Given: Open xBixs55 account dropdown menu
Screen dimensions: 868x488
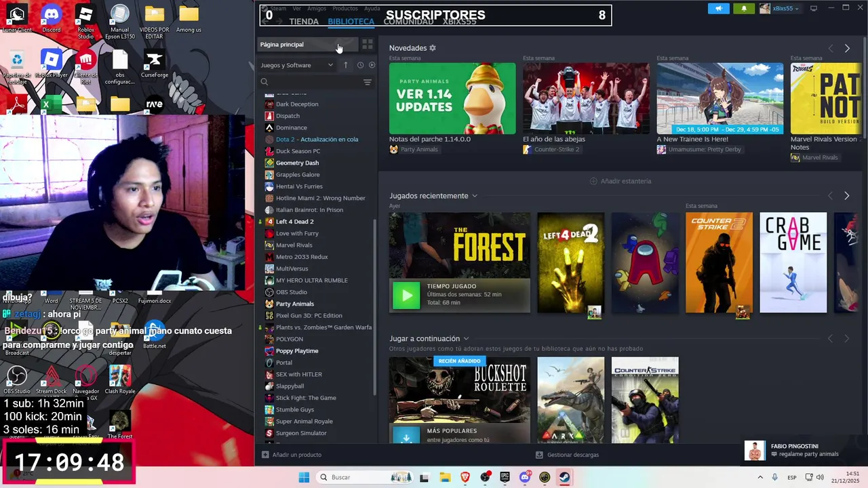Looking at the screenshot, I should (780, 8).
